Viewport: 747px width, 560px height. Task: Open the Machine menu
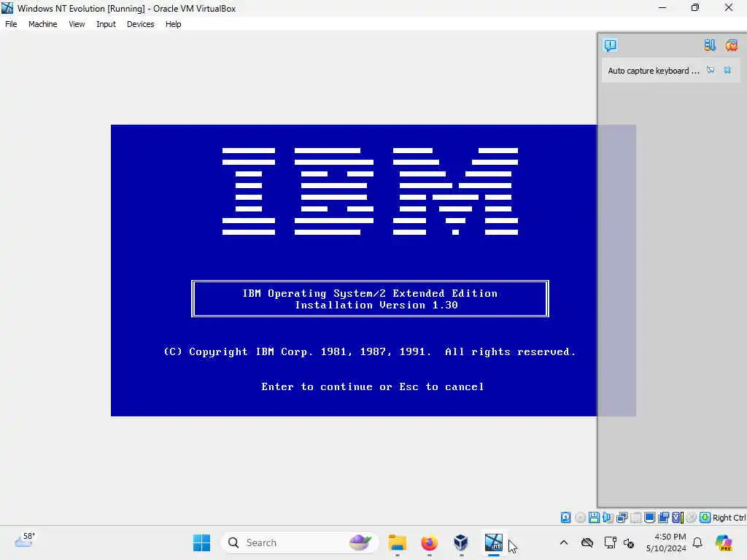[x=42, y=24]
